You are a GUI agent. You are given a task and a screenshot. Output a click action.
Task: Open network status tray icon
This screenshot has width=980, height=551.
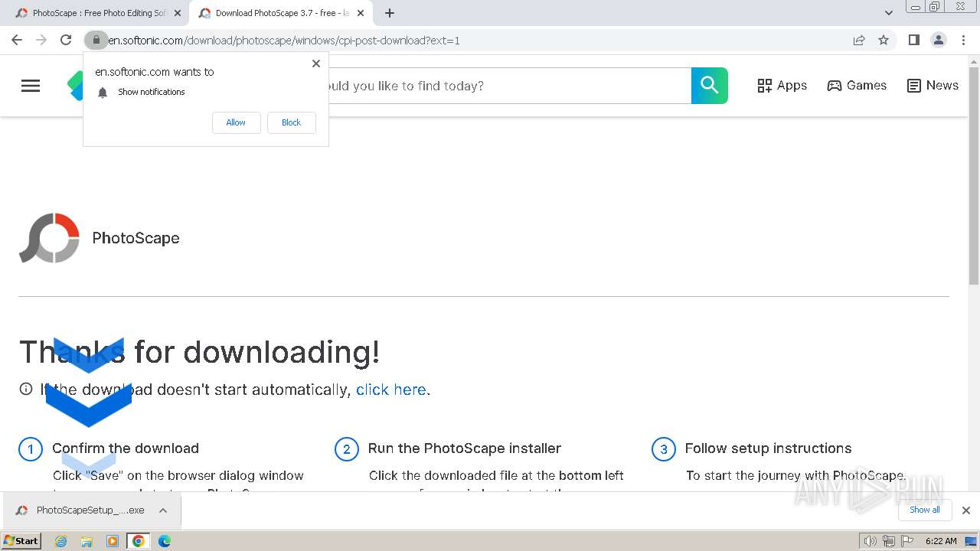click(888, 541)
